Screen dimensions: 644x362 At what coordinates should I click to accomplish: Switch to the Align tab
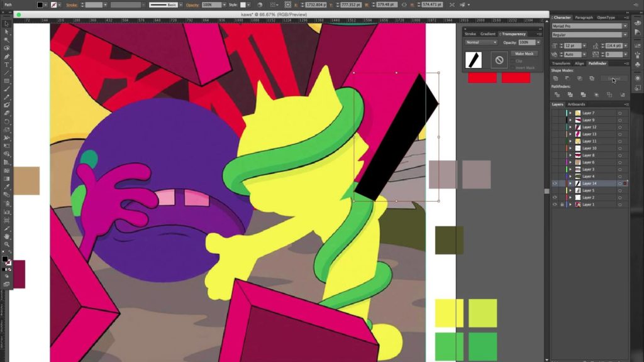(x=579, y=63)
